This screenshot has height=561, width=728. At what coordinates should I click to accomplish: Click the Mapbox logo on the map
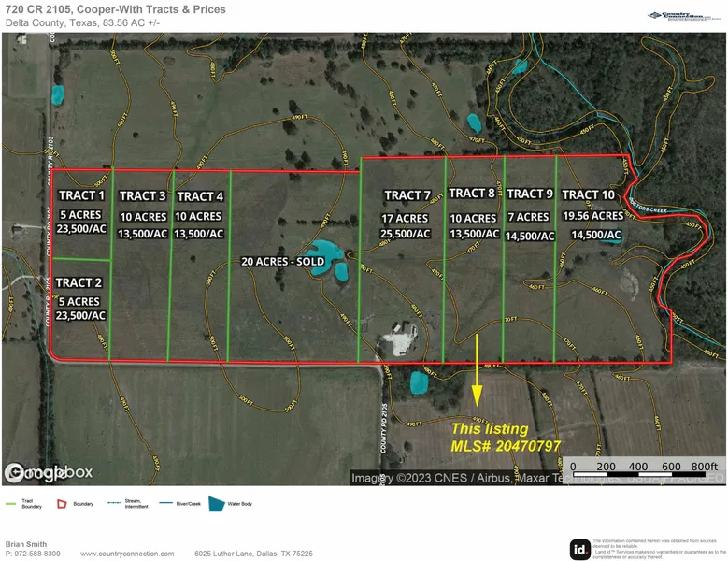click(49, 473)
